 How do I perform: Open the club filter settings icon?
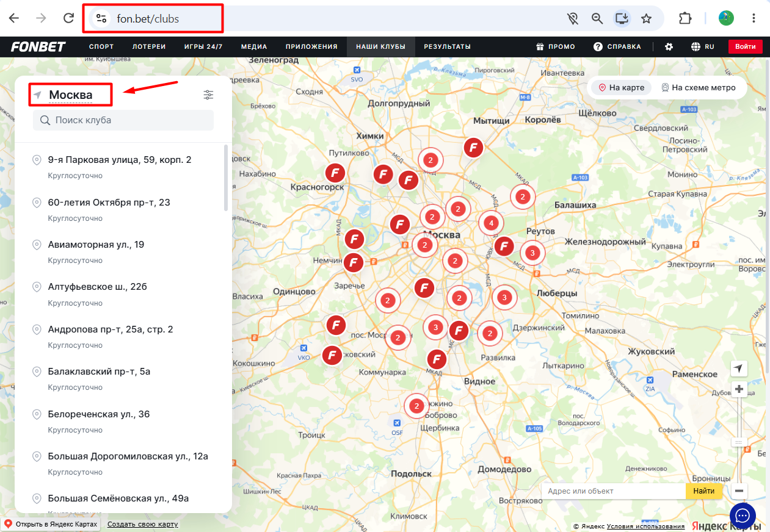209,95
